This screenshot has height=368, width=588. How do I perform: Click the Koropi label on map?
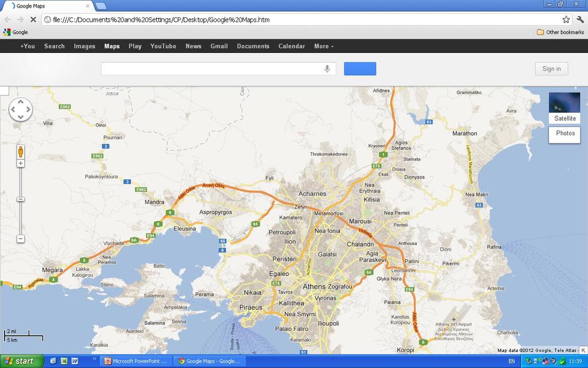tap(405, 350)
